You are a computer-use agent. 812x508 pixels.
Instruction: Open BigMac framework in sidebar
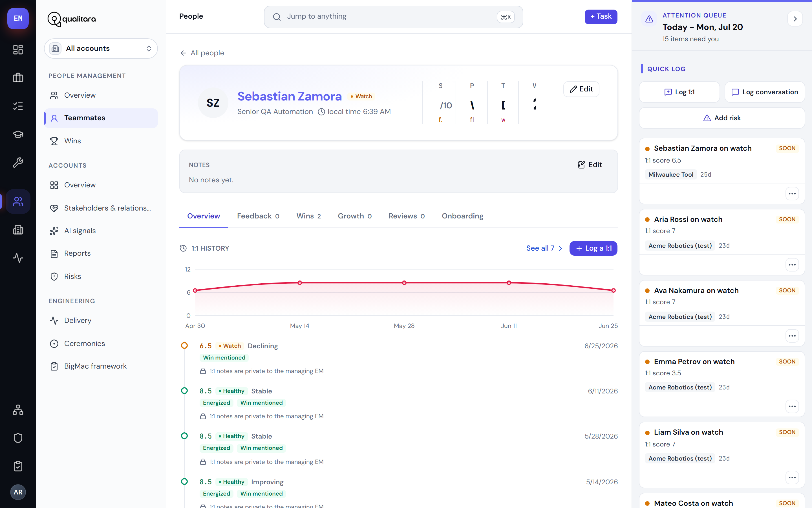pyautogui.click(x=101, y=366)
